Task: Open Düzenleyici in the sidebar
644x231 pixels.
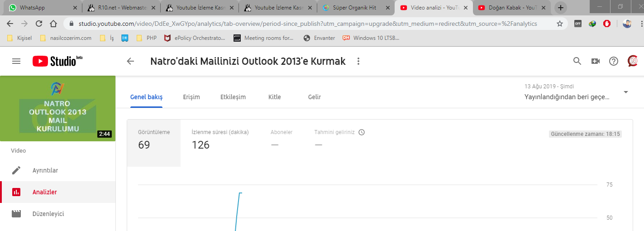Action: (x=57, y=214)
